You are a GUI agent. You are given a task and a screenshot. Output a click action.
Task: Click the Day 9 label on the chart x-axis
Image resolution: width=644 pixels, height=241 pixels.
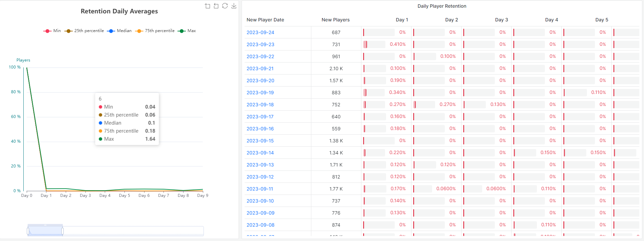pyautogui.click(x=203, y=196)
